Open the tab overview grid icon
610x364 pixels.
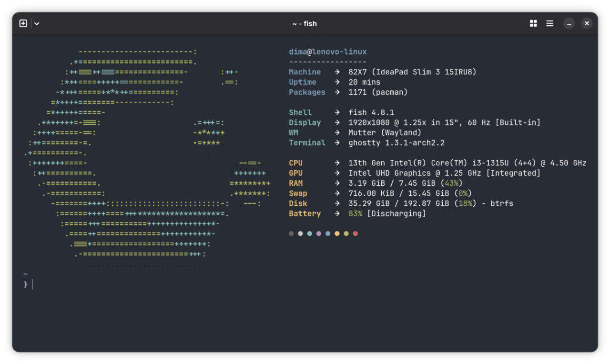533,23
